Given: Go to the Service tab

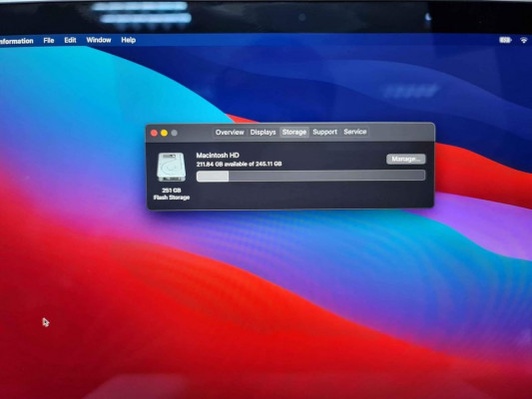Looking at the screenshot, I should tap(355, 132).
